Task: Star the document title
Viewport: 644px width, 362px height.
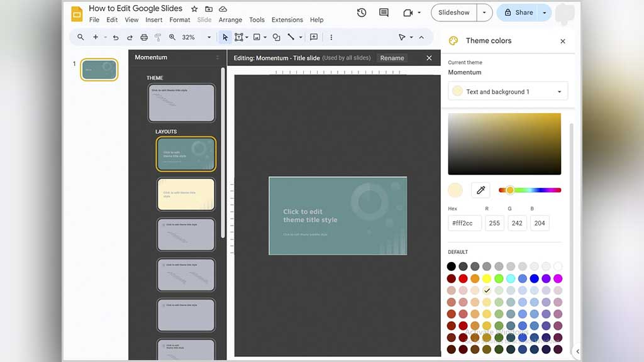Action: pos(194,9)
